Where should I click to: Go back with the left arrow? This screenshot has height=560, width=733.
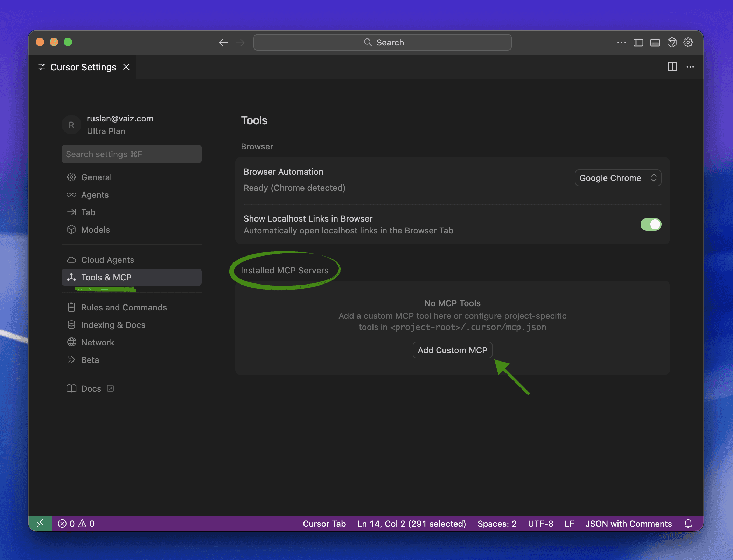(223, 42)
